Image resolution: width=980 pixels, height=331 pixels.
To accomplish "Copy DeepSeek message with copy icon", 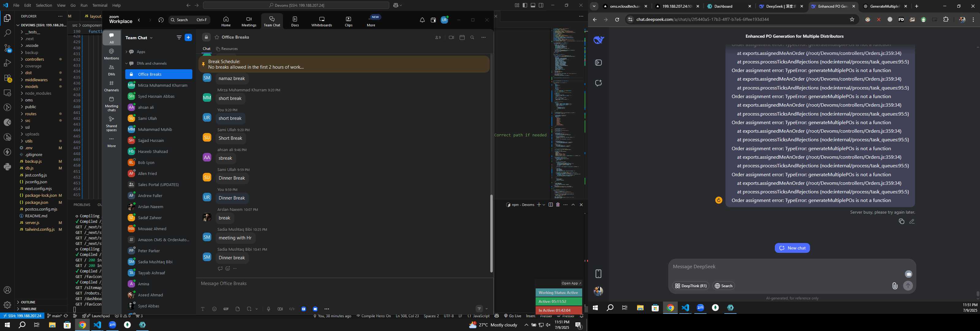I will 901,221.
